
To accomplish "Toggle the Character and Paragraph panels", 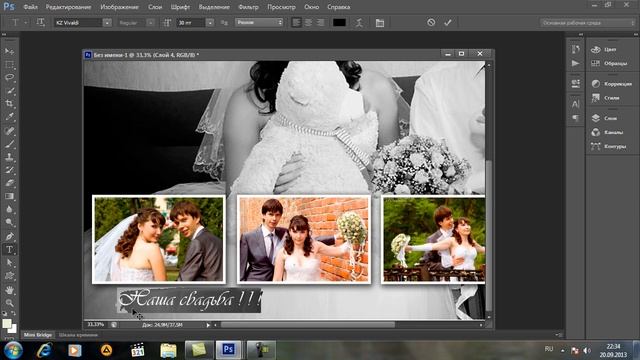I will tap(380, 23).
